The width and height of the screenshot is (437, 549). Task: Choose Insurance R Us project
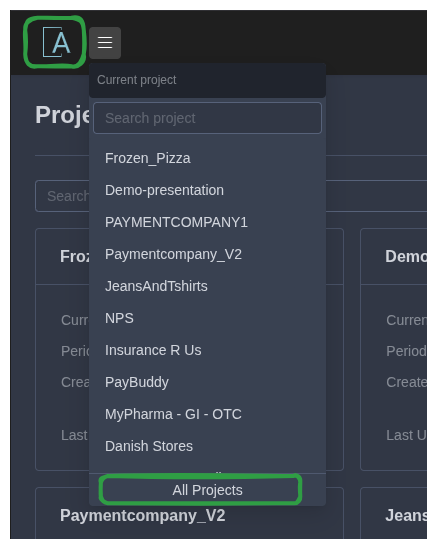[x=207, y=350]
